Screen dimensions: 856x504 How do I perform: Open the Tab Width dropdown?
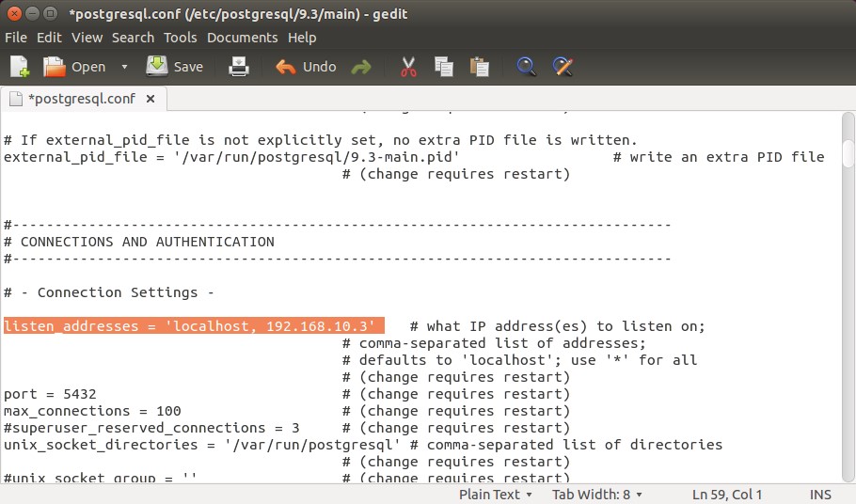click(x=596, y=495)
